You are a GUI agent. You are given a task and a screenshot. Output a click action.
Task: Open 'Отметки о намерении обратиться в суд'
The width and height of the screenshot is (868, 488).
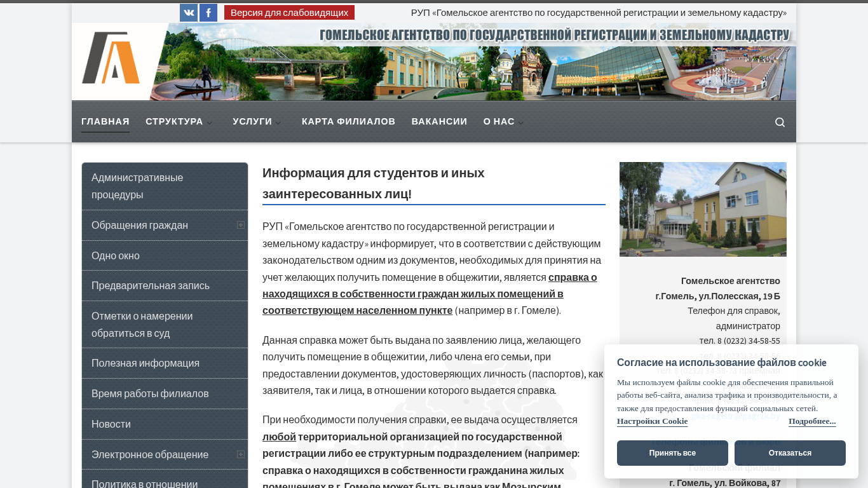pyautogui.click(x=165, y=325)
